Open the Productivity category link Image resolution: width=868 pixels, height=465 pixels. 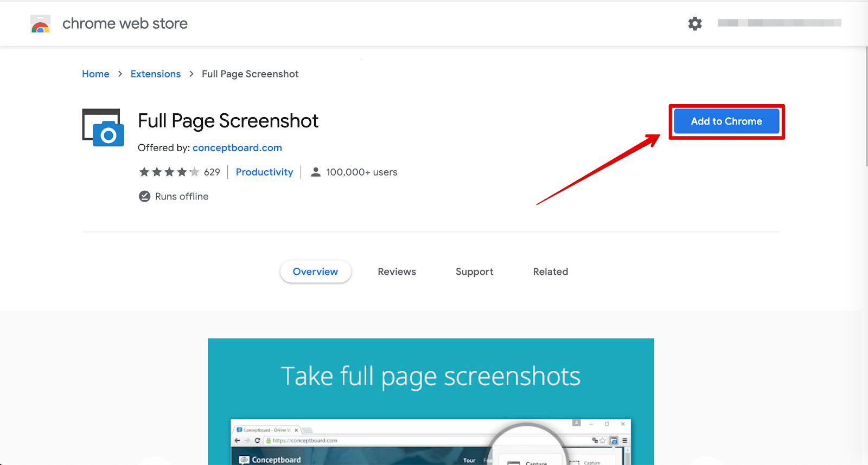click(264, 172)
